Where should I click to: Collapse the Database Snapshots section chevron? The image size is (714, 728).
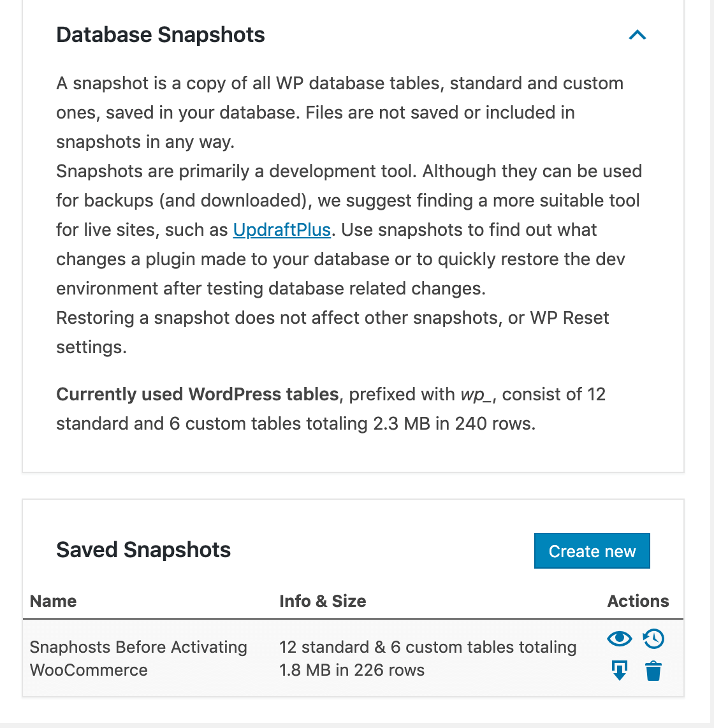point(637,35)
